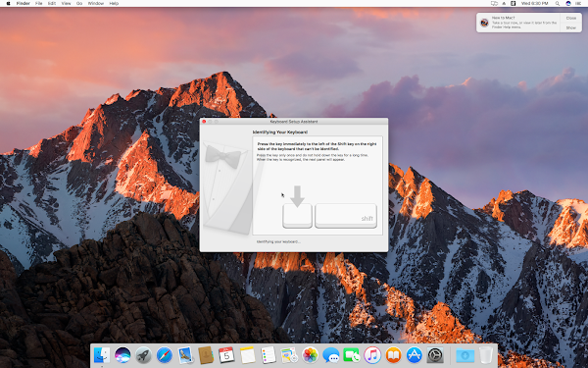The width and height of the screenshot is (588, 368).
Task: Click the blank key illustration under arrow
Action: click(297, 216)
